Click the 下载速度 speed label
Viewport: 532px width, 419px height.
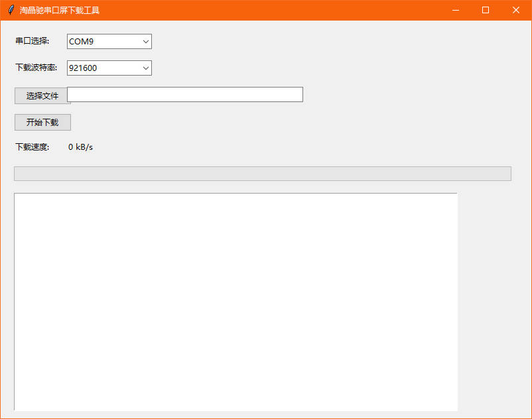(31, 147)
